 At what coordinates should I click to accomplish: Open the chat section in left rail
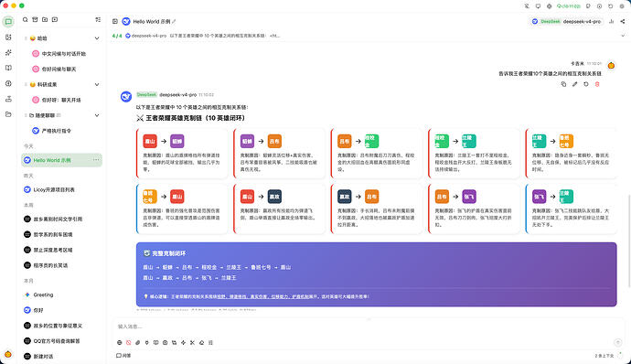point(8,21)
